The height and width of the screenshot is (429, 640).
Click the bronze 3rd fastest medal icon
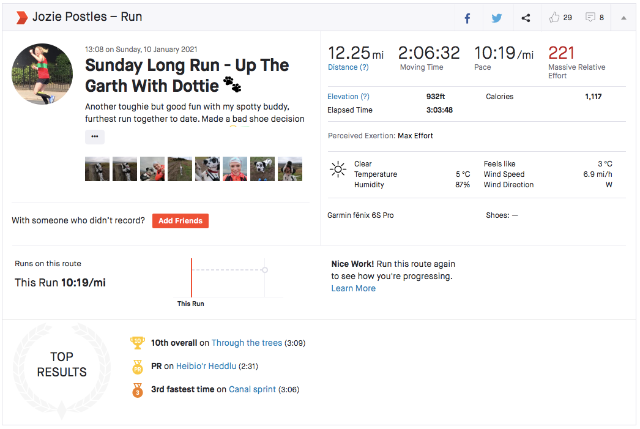pos(137,390)
